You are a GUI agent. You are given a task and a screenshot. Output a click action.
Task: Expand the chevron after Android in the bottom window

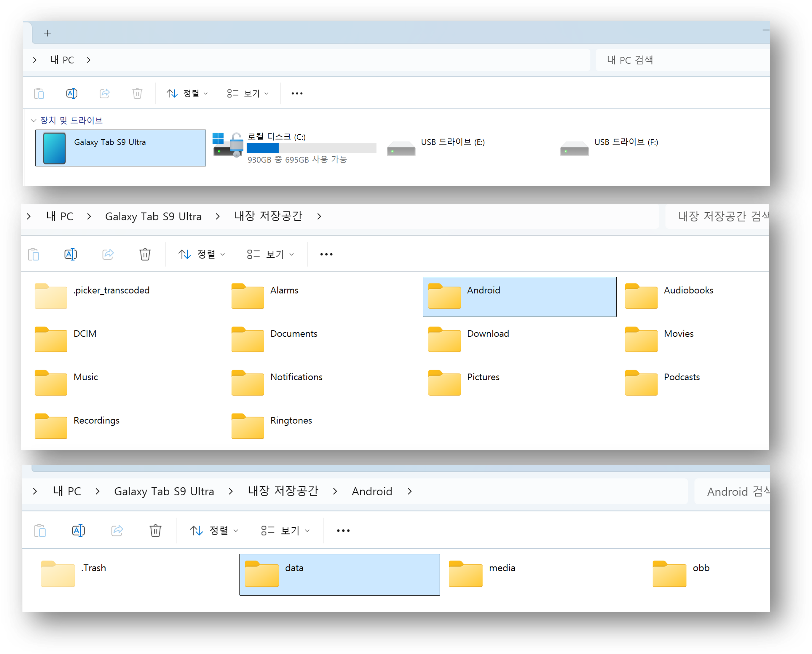pos(410,492)
